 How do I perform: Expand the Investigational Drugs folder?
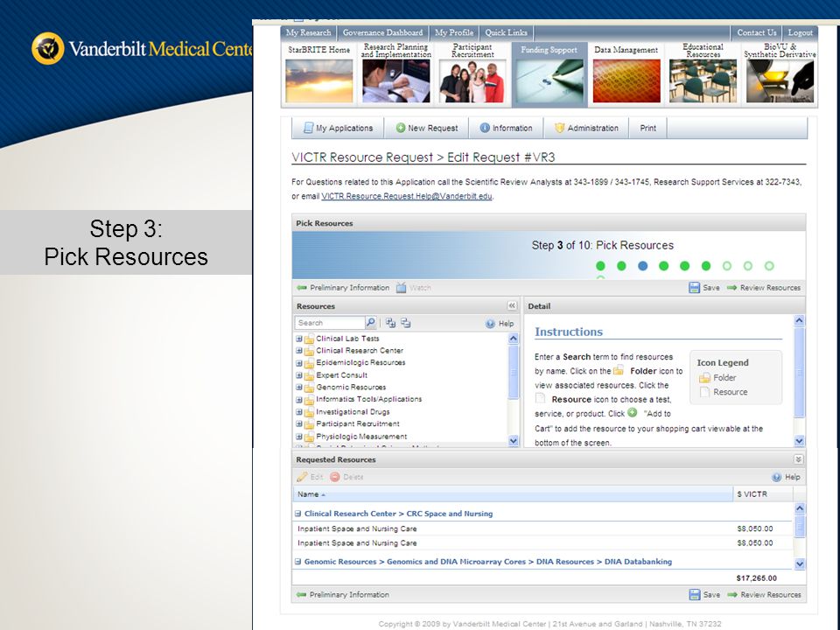[x=299, y=412]
